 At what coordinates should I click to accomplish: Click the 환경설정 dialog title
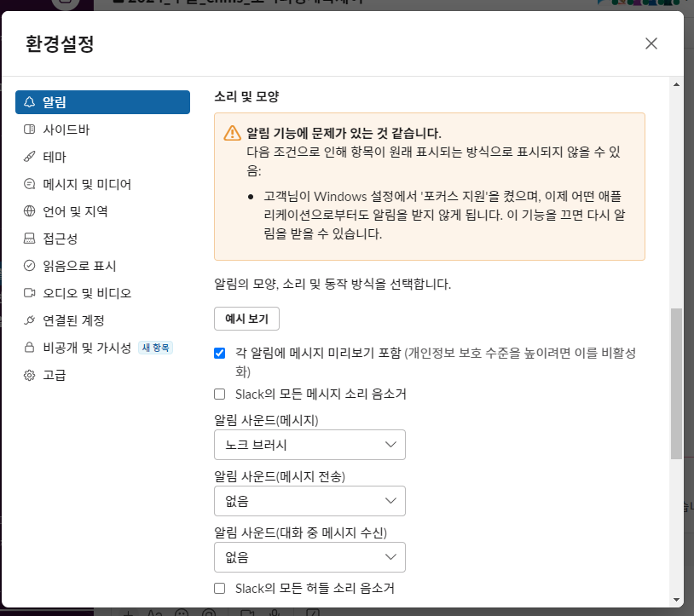coord(60,43)
